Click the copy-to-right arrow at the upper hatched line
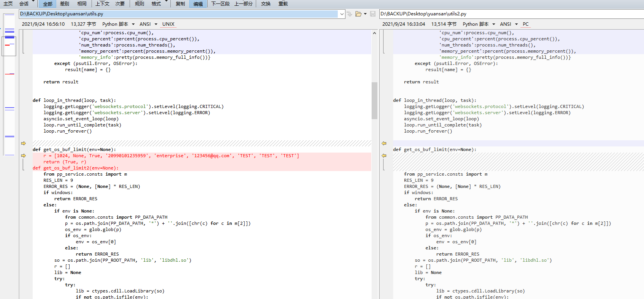The width and height of the screenshot is (644, 299). [23, 143]
